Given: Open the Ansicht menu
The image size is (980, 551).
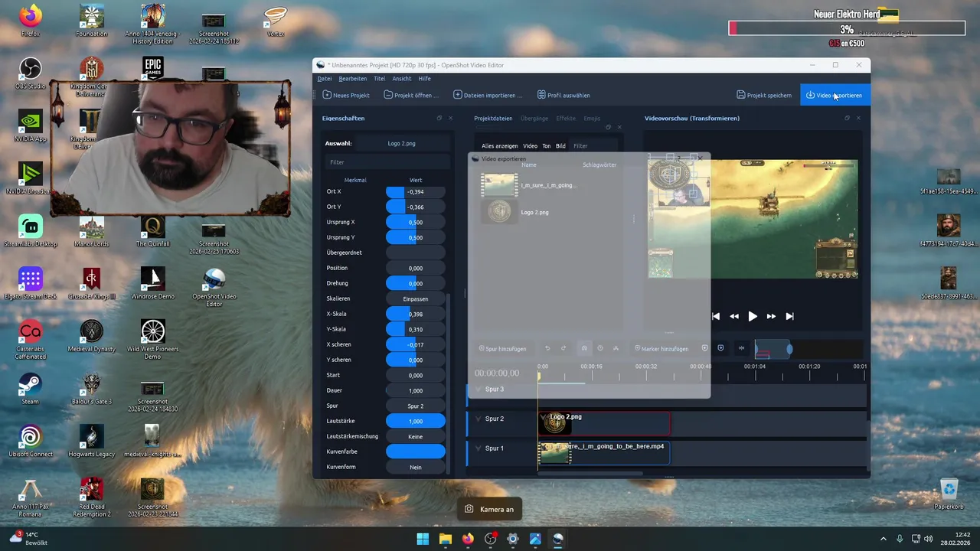Looking at the screenshot, I should 402,78.
